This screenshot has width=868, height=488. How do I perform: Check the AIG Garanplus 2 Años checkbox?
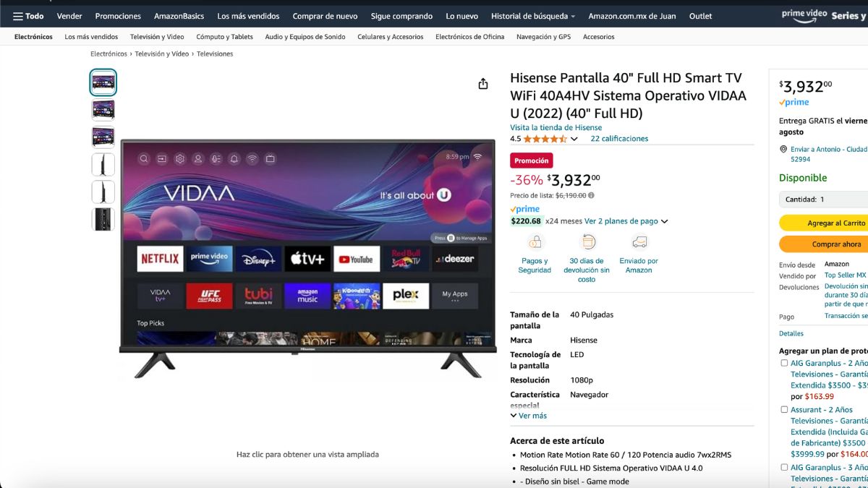(784, 363)
